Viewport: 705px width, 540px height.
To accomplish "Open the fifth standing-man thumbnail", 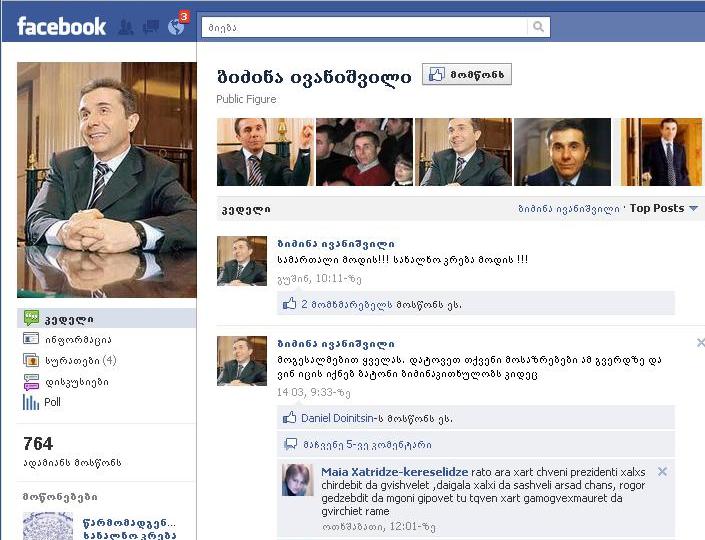I will pyautogui.click(x=661, y=152).
